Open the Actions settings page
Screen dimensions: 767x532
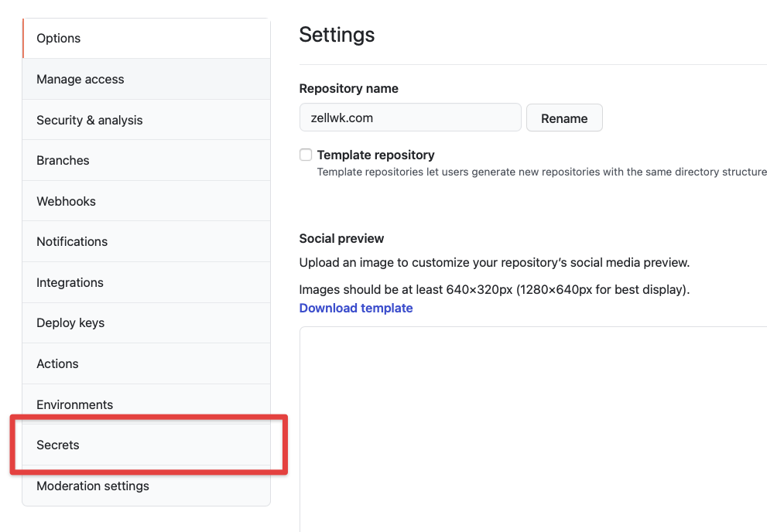click(x=57, y=363)
